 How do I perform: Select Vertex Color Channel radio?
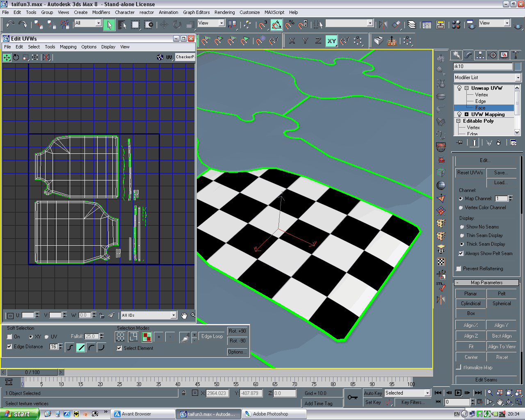click(x=461, y=208)
